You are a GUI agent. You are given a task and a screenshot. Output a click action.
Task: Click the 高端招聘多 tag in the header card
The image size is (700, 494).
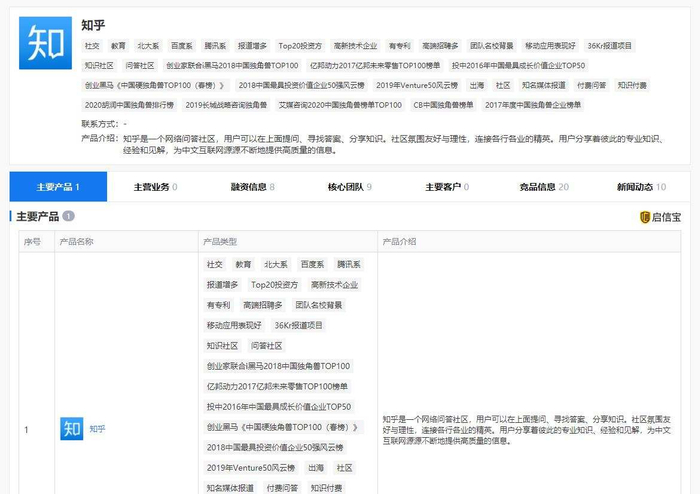pos(440,46)
